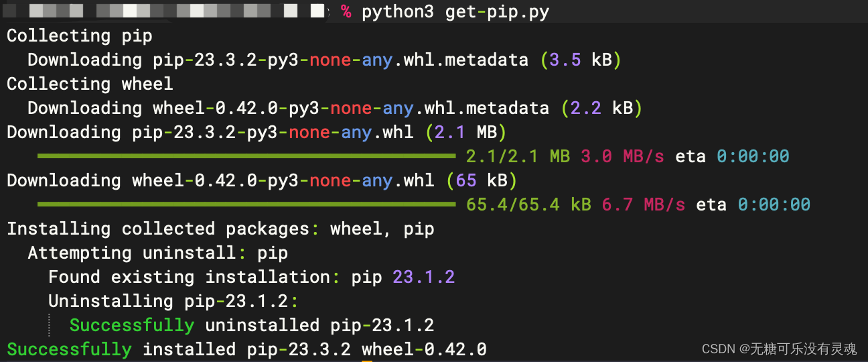Click the green wheel download progress bar
Viewport: 868px width, 362px height.
pos(246,204)
